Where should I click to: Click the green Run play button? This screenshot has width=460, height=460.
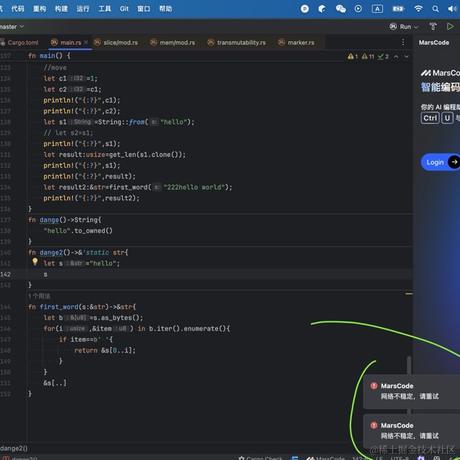pyautogui.click(x=450, y=26)
